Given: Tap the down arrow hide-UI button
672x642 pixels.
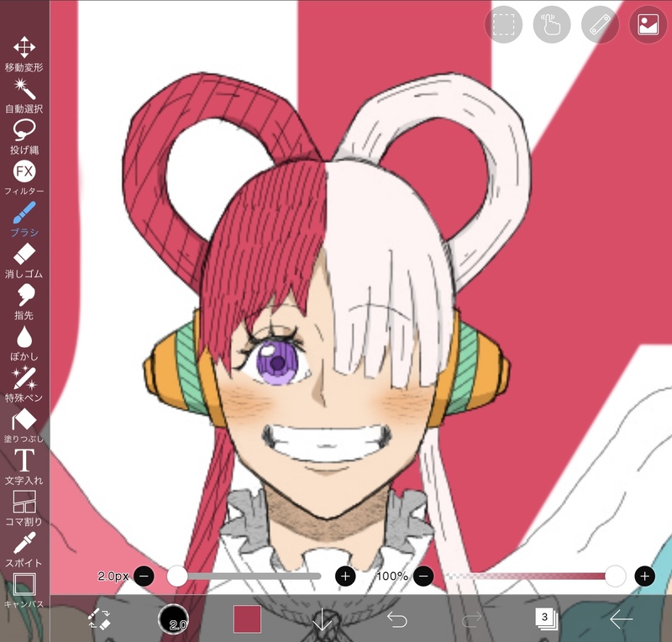Looking at the screenshot, I should click(x=322, y=618).
